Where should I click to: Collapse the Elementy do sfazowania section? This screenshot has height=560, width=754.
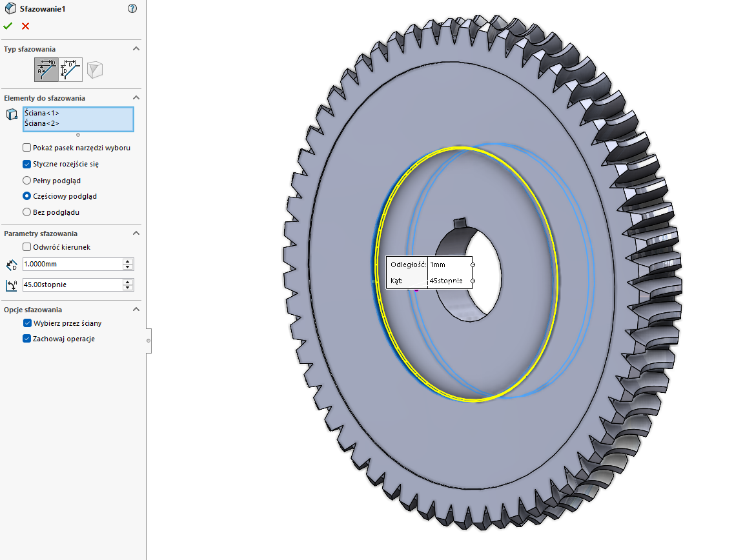136,97
